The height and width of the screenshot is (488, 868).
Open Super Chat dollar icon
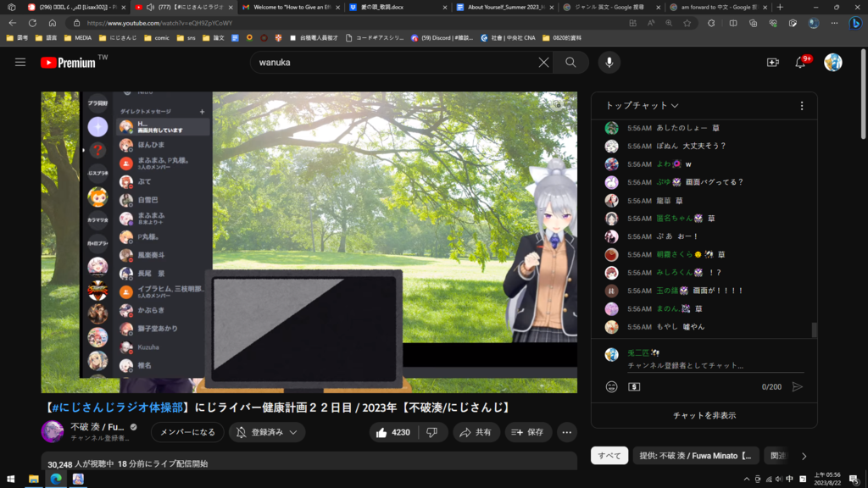click(634, 386)
